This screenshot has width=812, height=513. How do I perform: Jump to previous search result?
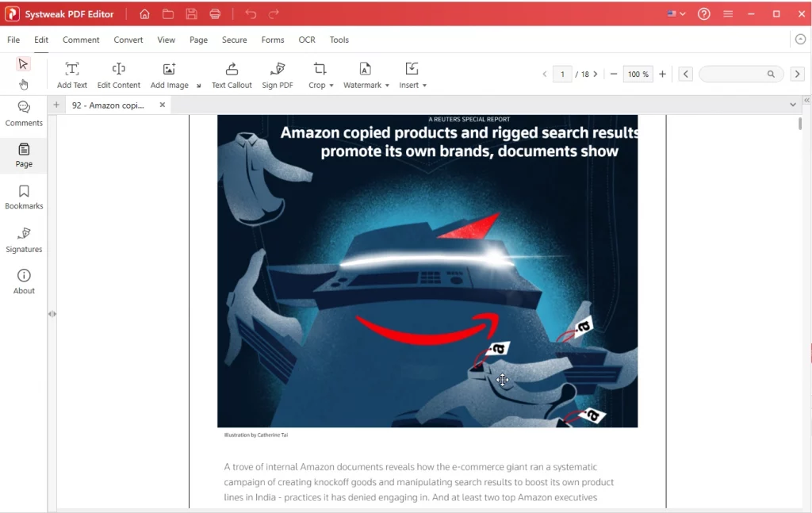click(x=686, y=74)
